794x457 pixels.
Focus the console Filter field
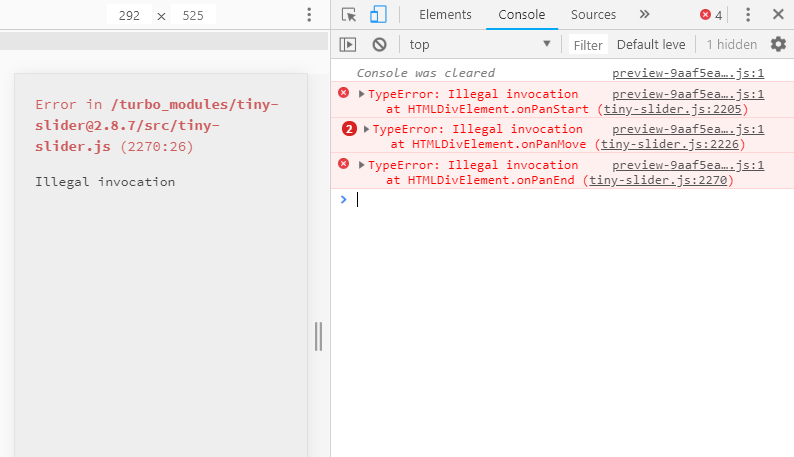coord(588,45)
